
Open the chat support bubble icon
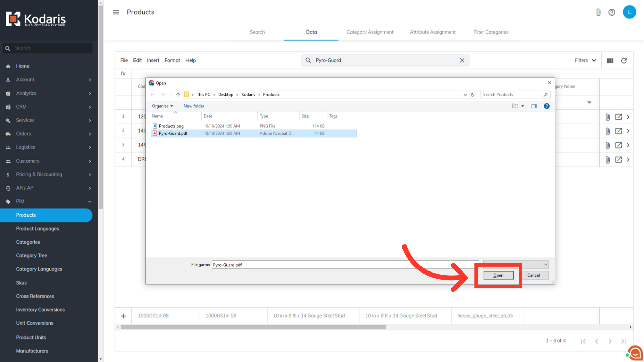click(635, 353)
